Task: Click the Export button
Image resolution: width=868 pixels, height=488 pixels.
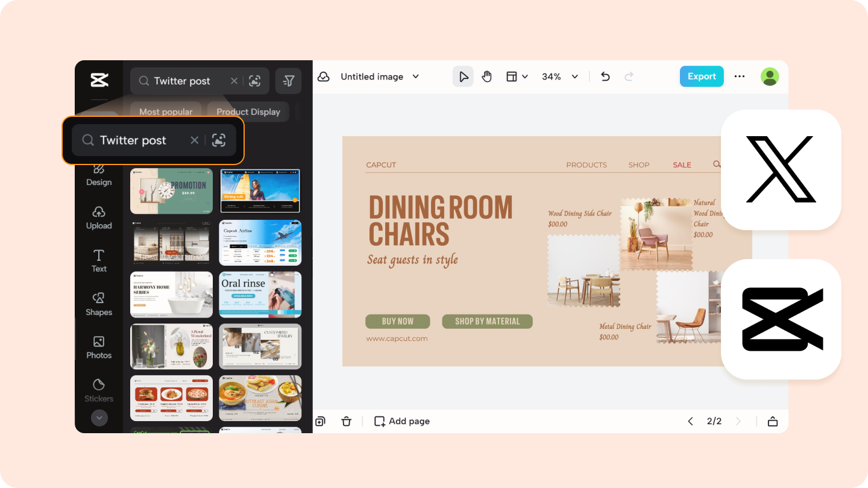Action: click(702, 77)
